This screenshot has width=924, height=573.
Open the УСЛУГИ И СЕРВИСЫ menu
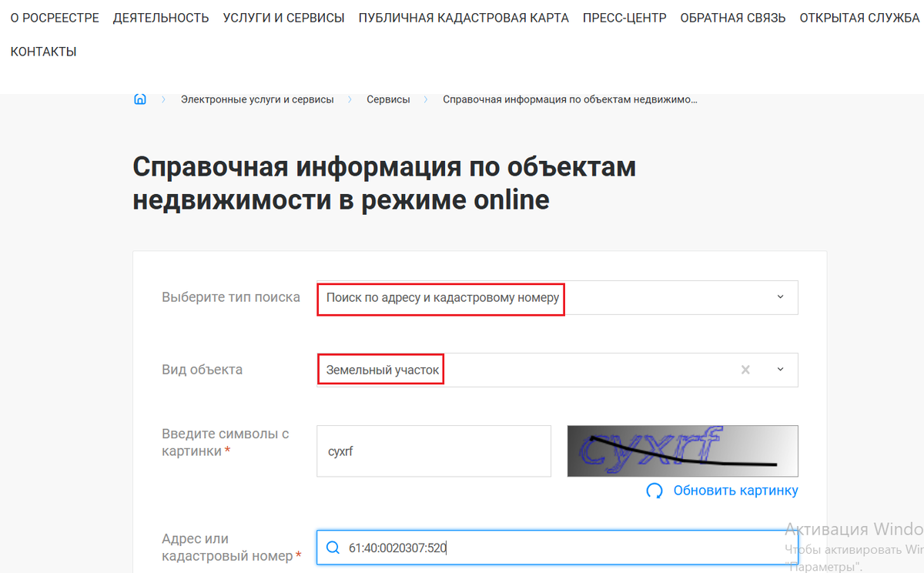click(284, 18)
